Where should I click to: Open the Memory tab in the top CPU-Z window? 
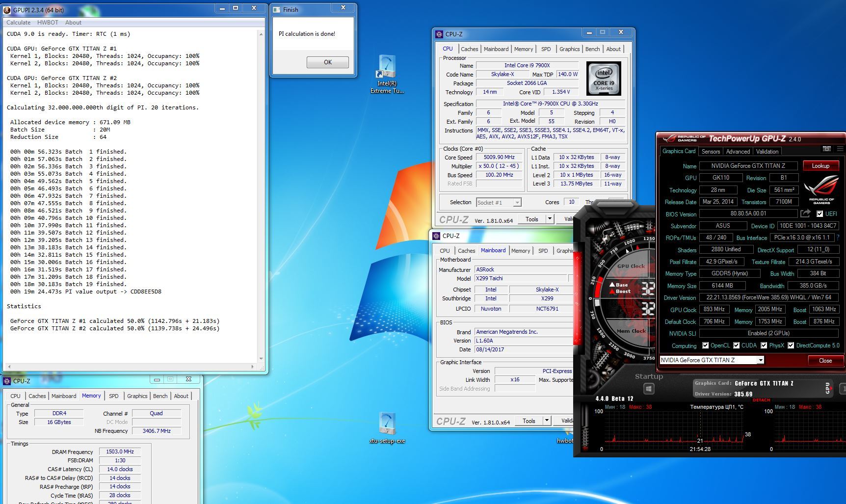coord(524,49)
